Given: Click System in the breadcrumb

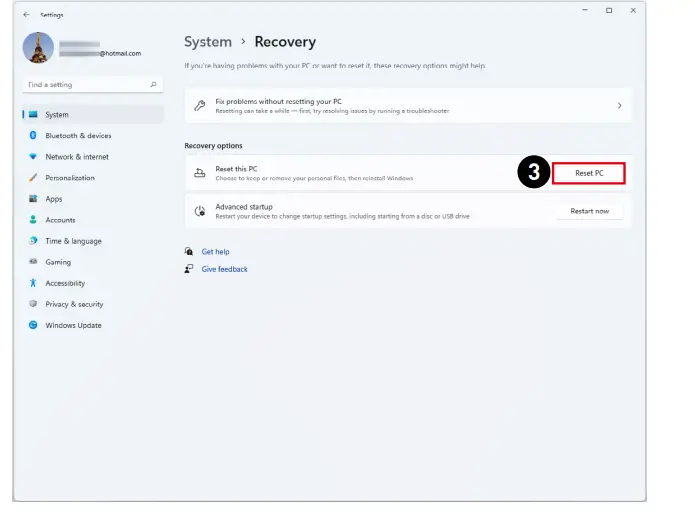Looking at the screenshot, I should [x=208, y=42].
